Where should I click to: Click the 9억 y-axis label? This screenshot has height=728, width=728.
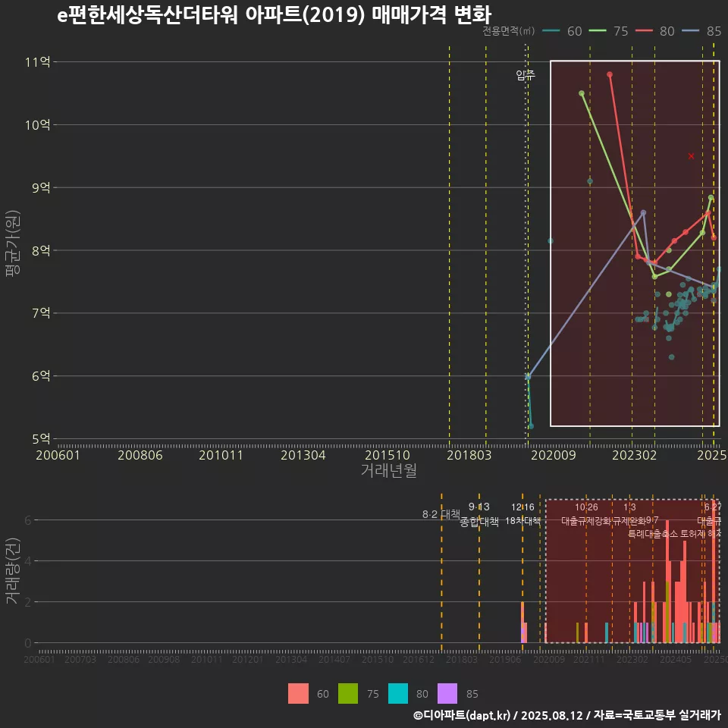pos(41,187)
